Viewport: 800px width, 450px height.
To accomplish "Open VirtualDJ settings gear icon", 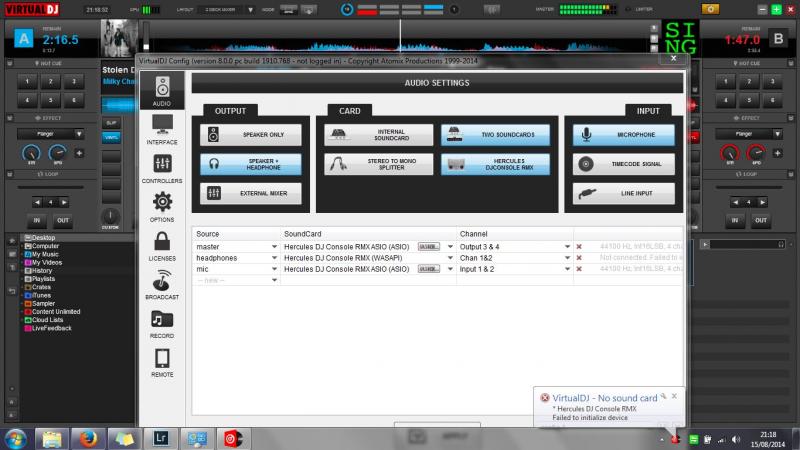I will tap(710, 9).
